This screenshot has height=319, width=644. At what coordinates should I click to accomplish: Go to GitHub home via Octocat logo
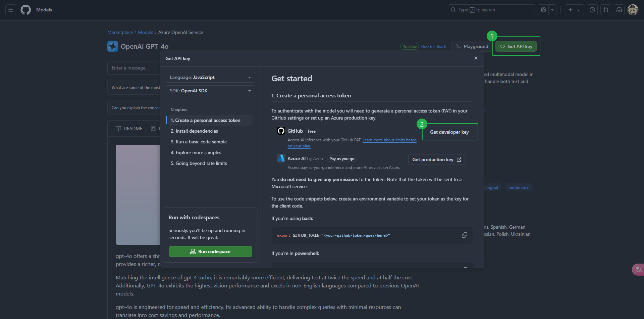[25, 10]
